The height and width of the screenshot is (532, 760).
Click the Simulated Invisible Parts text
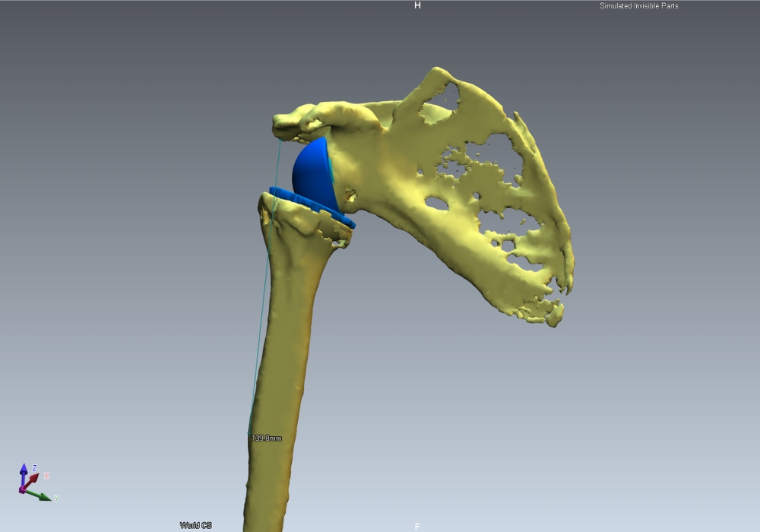coord(638,6)
